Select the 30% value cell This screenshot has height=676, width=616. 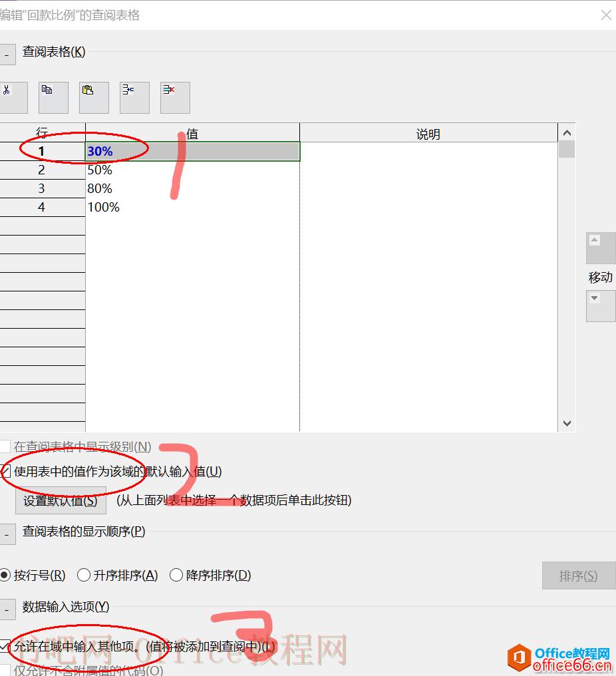193,151
